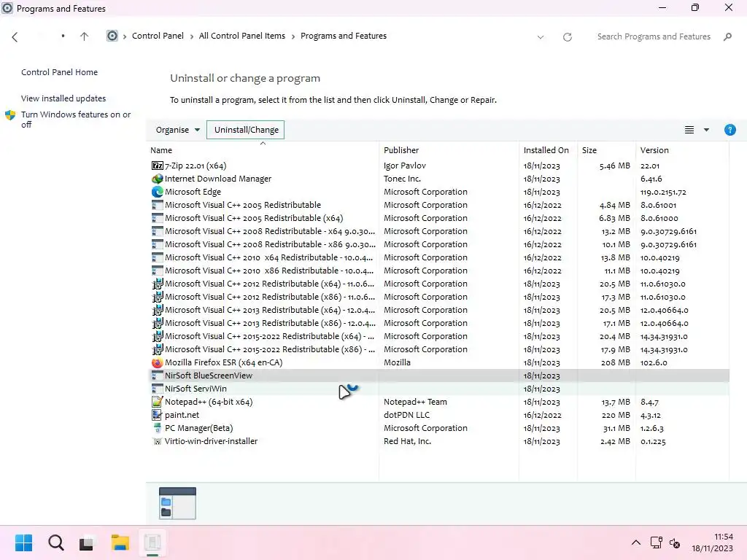Click the Control Panel taskbar button
The width and height of the screenshot is (747, 560).
(152, 542)
